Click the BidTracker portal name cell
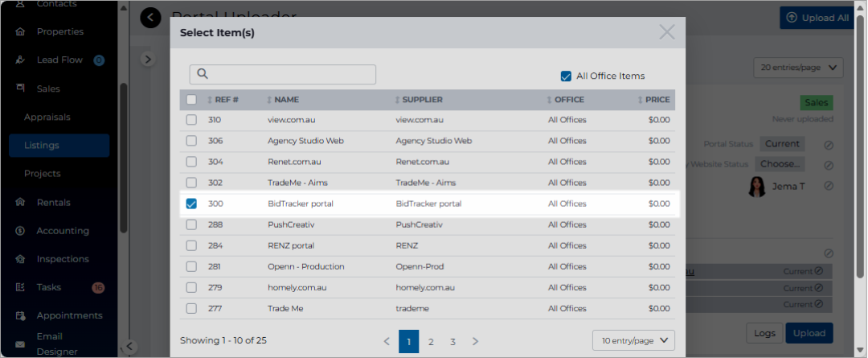The height and width of the screenshot is (358, 868). (301, 204)
